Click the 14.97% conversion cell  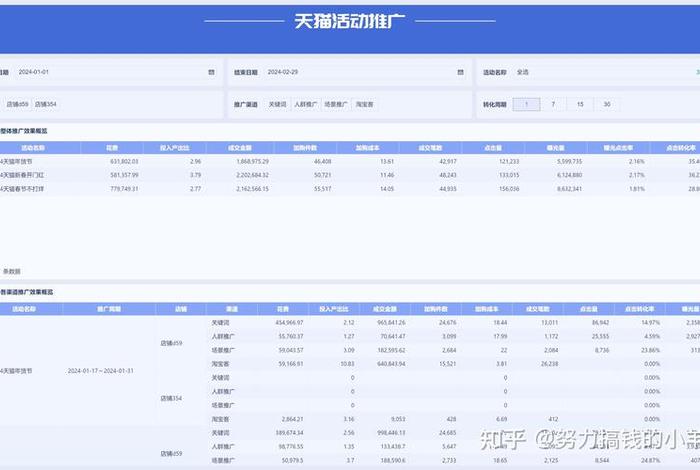pyautogui.click(x=651, y=322)
